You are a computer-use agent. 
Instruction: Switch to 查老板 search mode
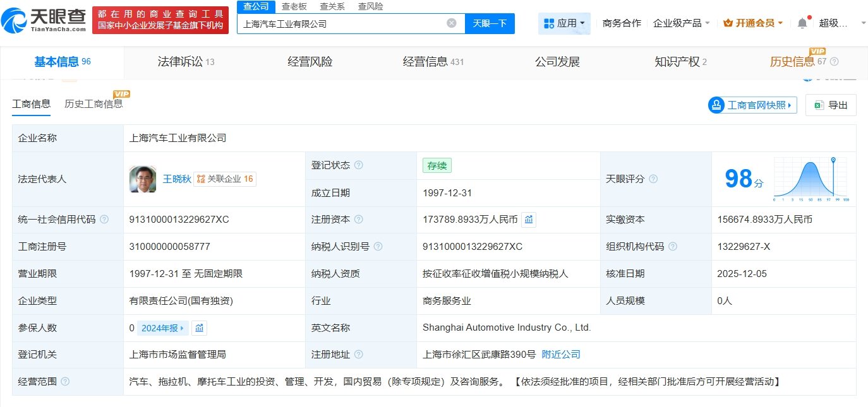pos(294,6)
